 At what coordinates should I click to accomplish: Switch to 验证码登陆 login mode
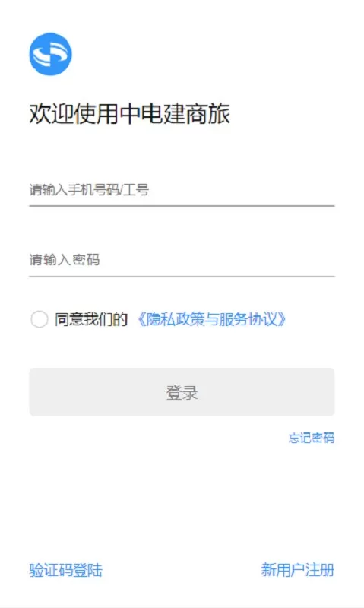tap(66, 570)
